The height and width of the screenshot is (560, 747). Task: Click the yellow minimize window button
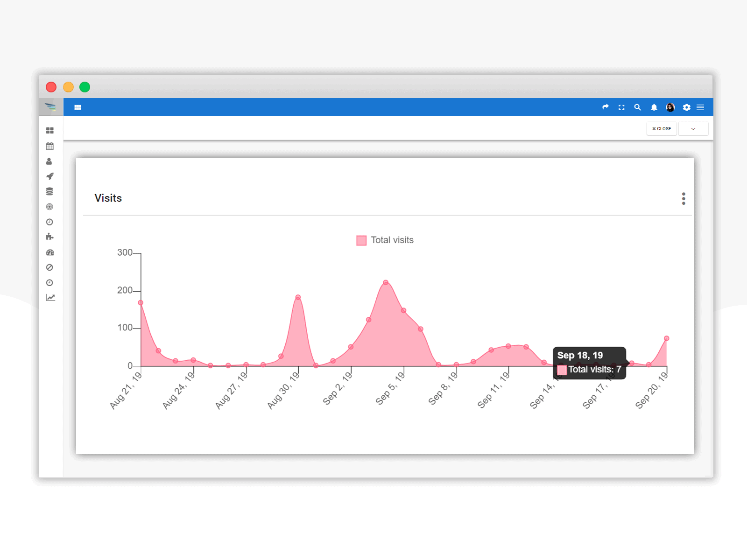click(x=68, y=87)
